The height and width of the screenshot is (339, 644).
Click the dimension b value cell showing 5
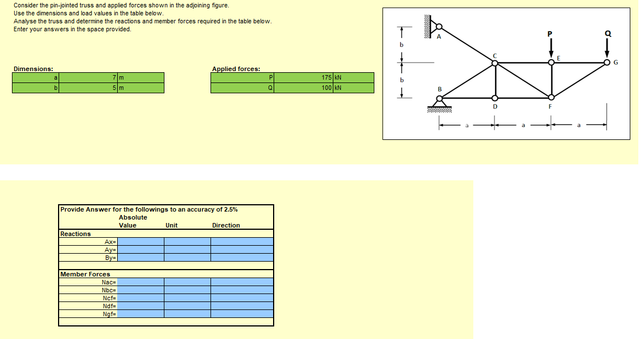[x=88, y=88]
